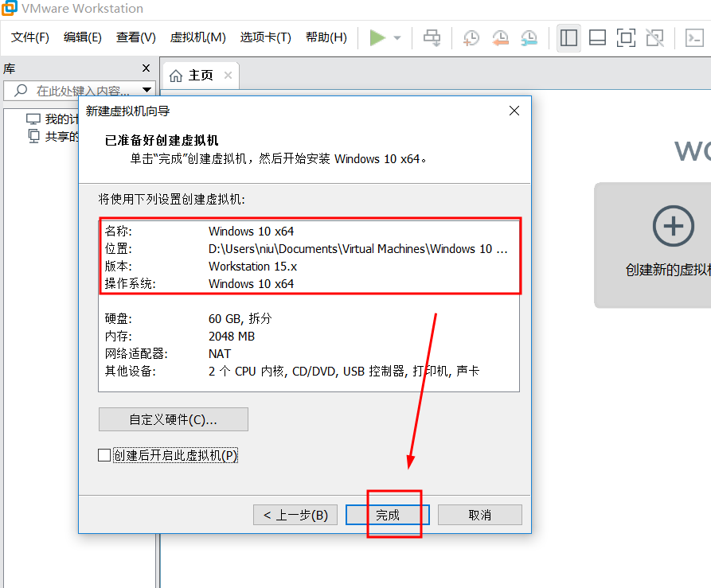Select 共享的虚拟机 tree item in library
The width and height of the screenshot is (711, 588).
[52, 136]
